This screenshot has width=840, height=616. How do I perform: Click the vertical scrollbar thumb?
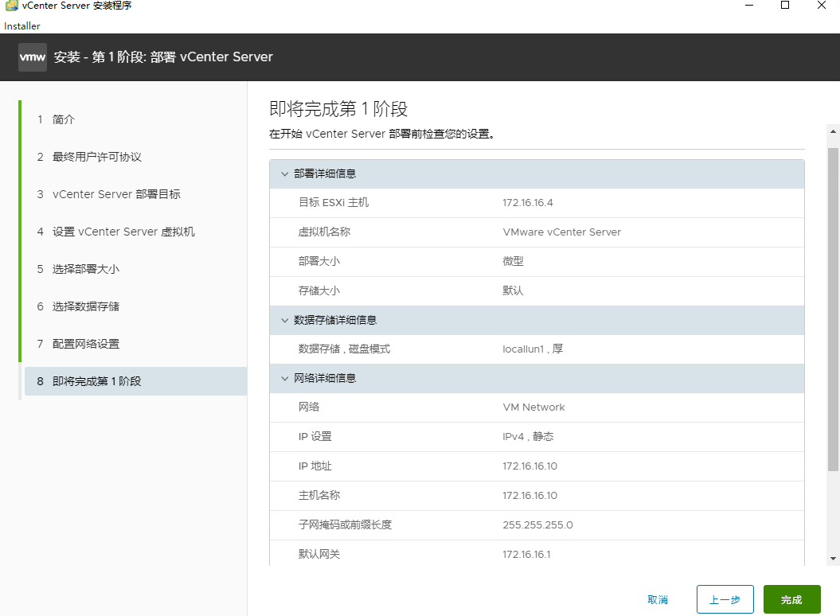833,309
